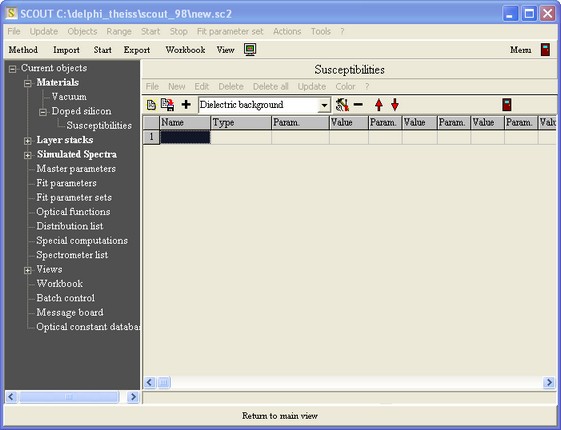This screenshot has width=561, height=430.
Task: Click the red door exit icon in the Susceptibilities toolbar
Action: (507, 104)
